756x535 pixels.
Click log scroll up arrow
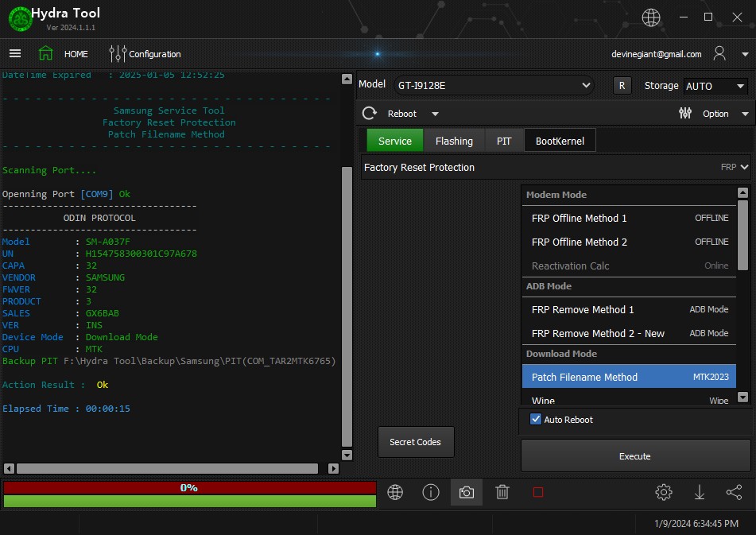(347, 79)
